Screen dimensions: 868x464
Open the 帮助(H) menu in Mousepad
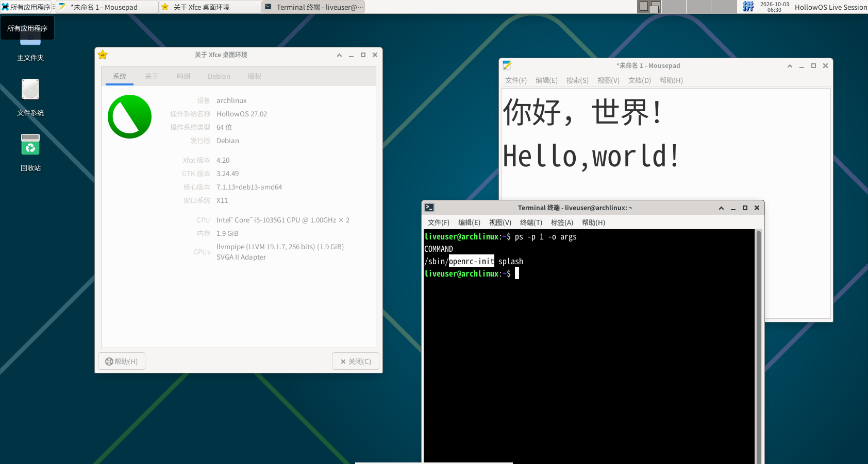click(671, 80)
